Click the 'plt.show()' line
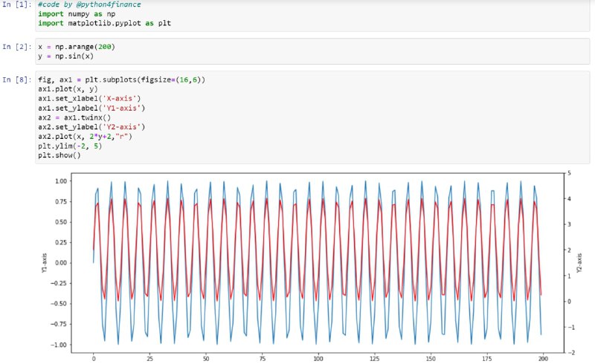Image resolution: width=595 pixels, height=364 pixels. 59,155
